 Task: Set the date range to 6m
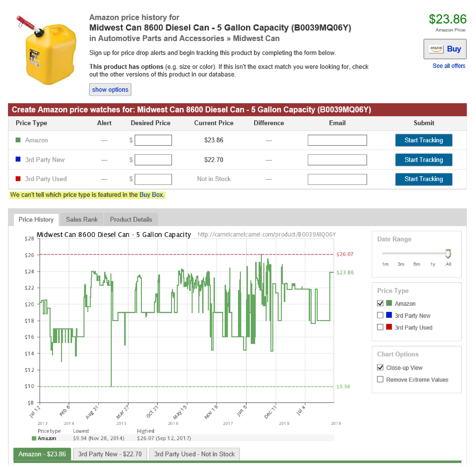tap(417, 264)
